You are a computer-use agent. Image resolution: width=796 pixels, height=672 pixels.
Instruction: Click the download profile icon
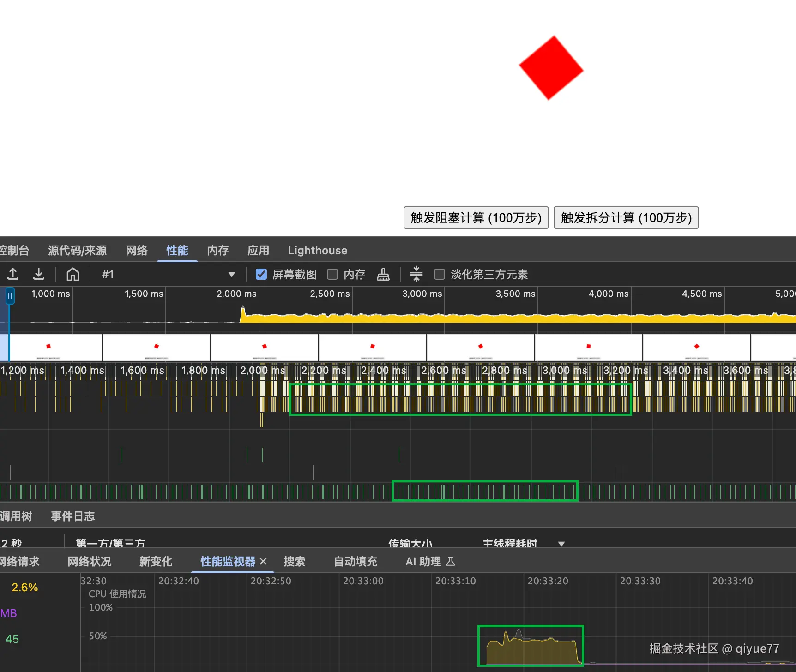coord(39,274)
